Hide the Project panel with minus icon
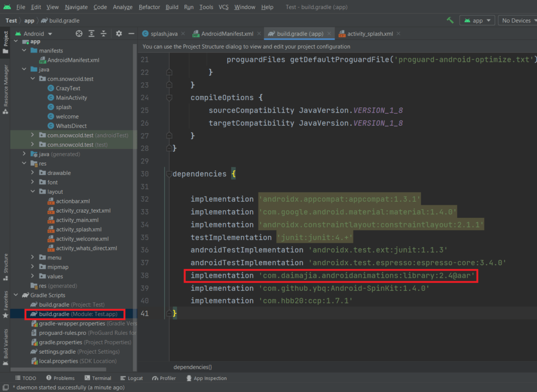The width and height of the screenshot is (537, 392). (131, 34)
